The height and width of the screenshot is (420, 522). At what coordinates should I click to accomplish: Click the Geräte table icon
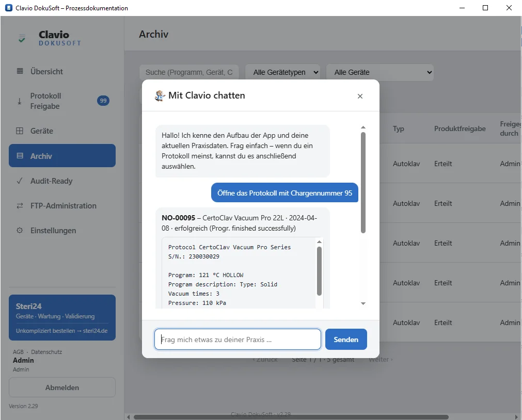[x=20, y=131]
